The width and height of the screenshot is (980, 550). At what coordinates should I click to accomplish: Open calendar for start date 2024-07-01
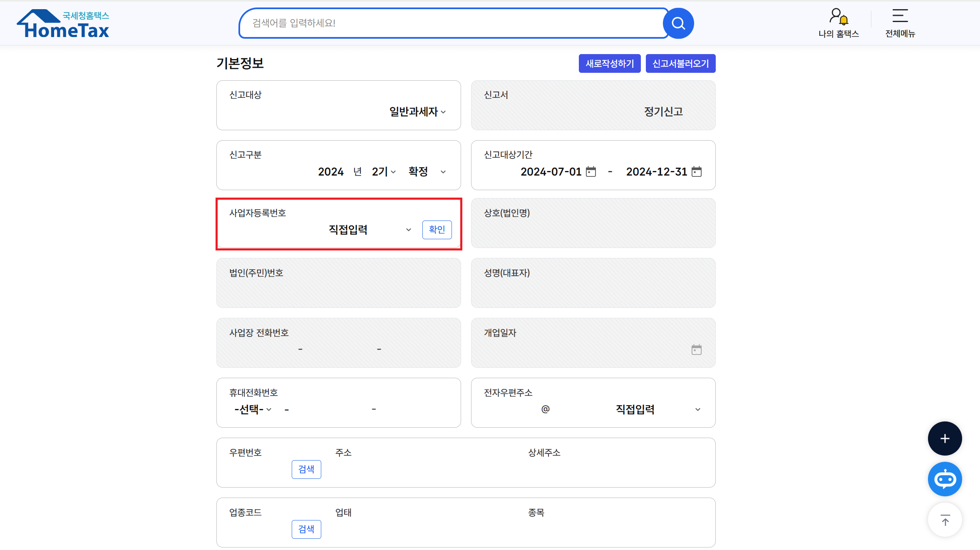[590, 171]
